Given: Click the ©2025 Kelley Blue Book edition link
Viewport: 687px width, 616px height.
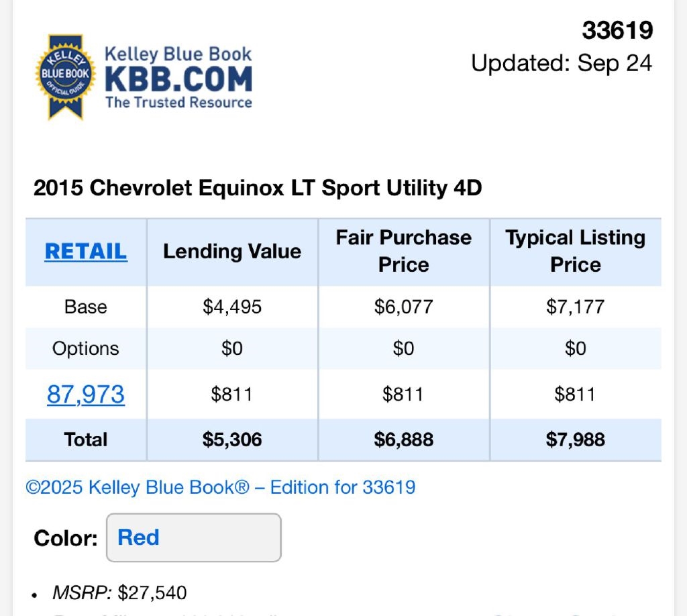Looking at the screenshot, I should tap(220, 487).
